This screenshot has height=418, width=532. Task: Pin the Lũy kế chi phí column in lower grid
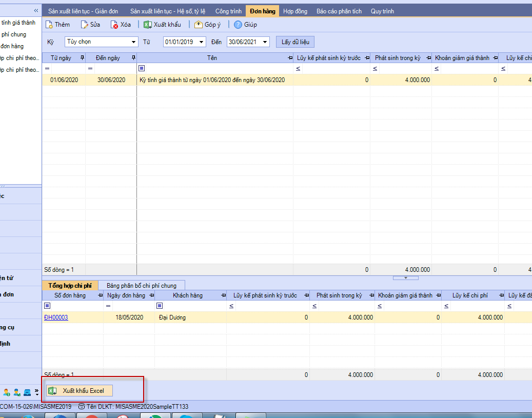tap(501, 295)
